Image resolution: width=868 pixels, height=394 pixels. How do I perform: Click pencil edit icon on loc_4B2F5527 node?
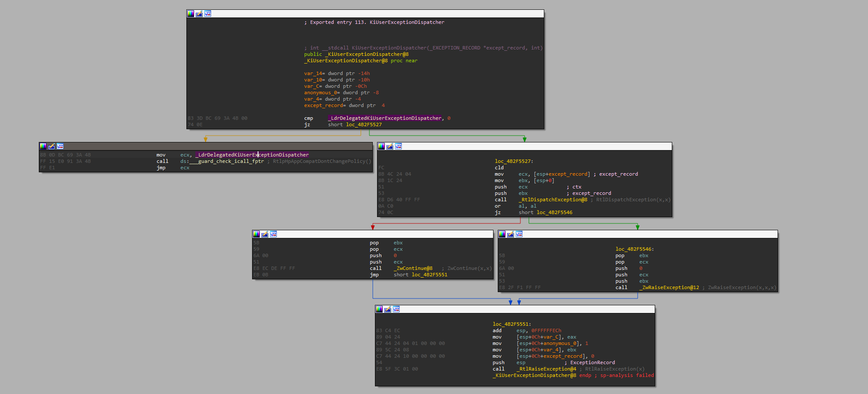(390, 146)
